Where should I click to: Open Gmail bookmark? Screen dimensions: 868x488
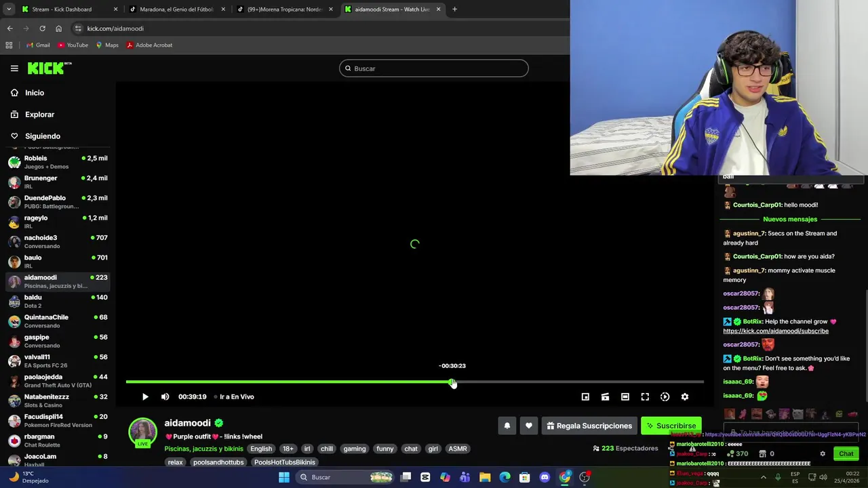37,45
